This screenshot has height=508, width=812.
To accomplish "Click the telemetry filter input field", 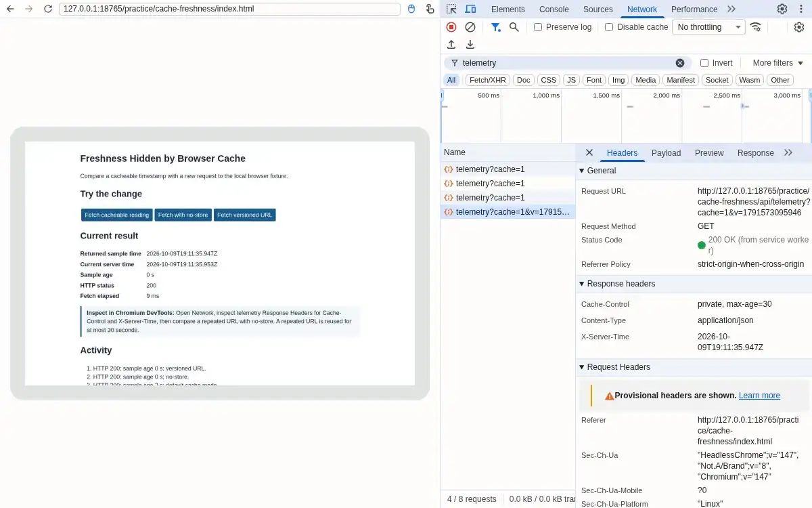I will pos(567,63).
